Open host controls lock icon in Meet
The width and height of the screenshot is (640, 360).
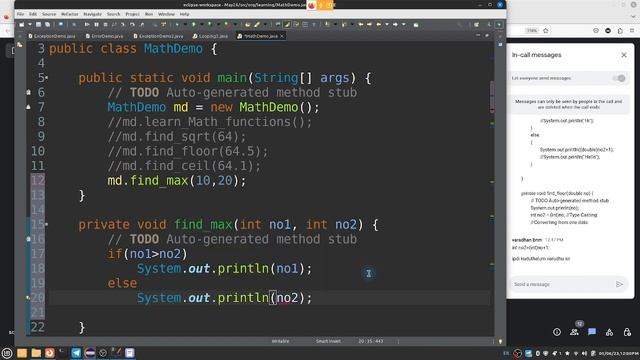(x=627, y=332)
